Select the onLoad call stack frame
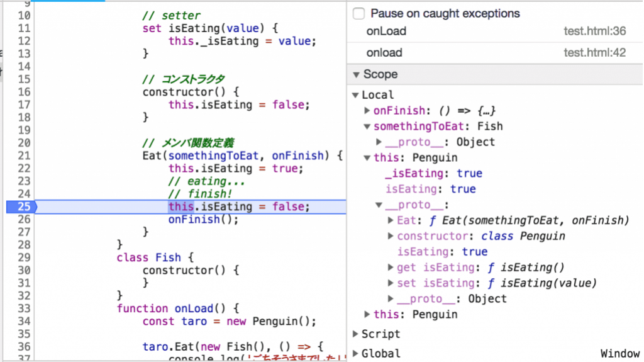Screen dimensions: 644x362 coord(386,31)
